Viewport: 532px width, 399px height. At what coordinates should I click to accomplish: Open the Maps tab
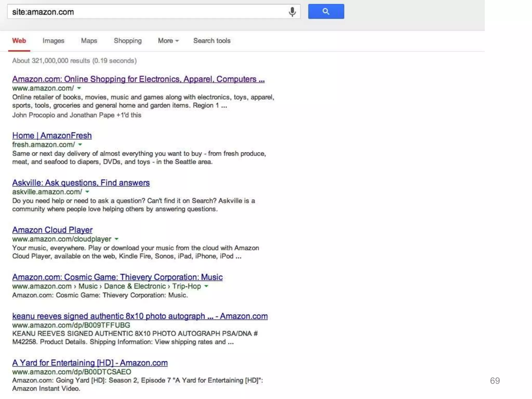click(89, 41)
